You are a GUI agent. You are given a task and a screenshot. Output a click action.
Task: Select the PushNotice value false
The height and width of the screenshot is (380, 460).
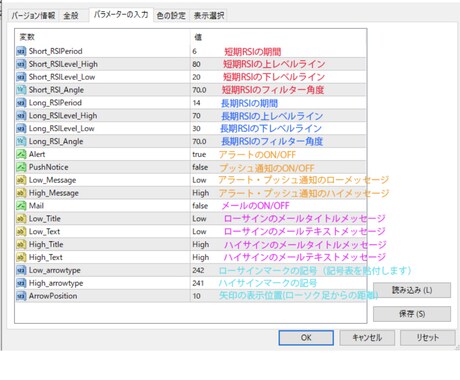point(200,167)
